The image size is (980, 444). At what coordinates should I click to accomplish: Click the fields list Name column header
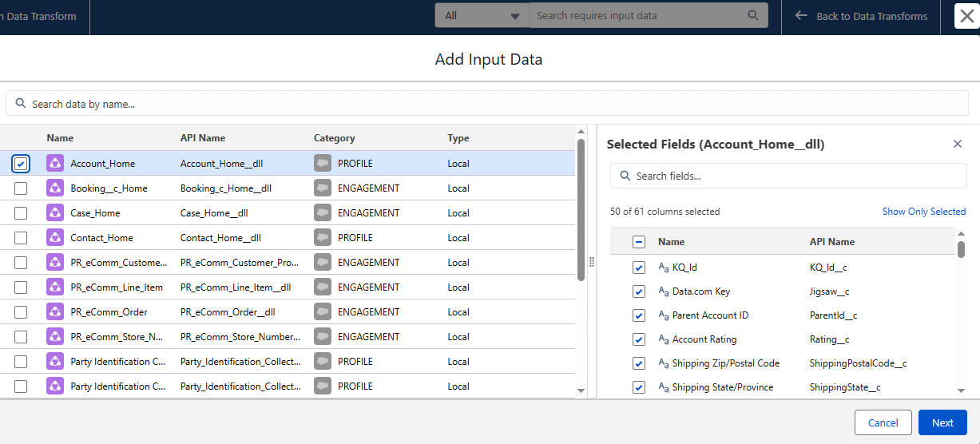[671, 242]
